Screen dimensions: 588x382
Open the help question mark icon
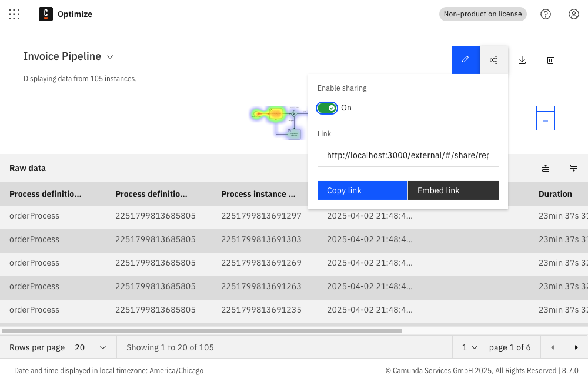coord(546,14)
